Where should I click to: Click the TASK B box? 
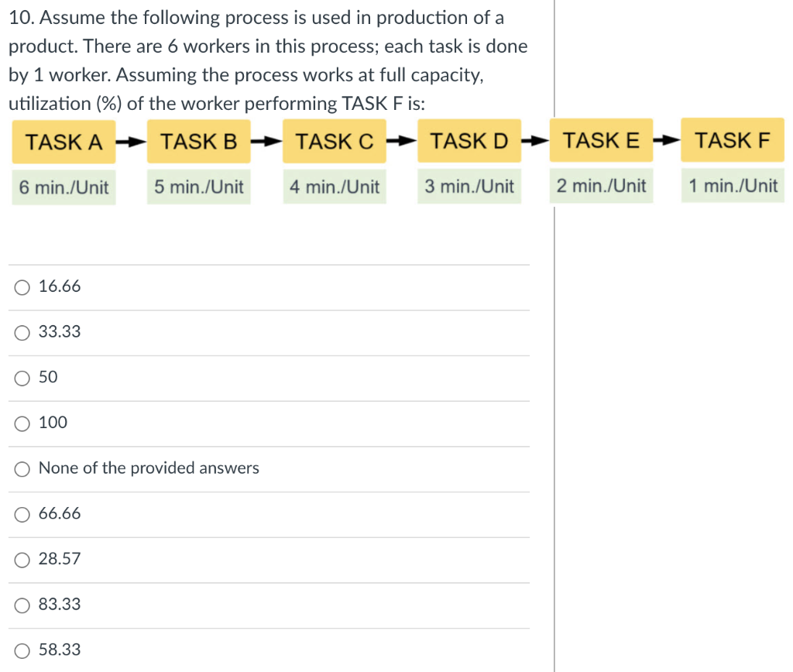point(199,141)
